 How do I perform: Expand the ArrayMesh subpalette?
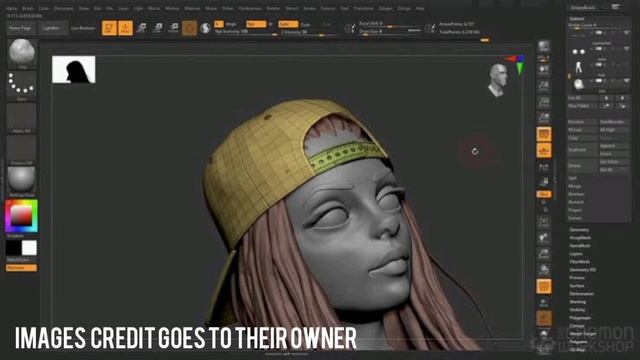pyautogui.click(x=580, y=238)
